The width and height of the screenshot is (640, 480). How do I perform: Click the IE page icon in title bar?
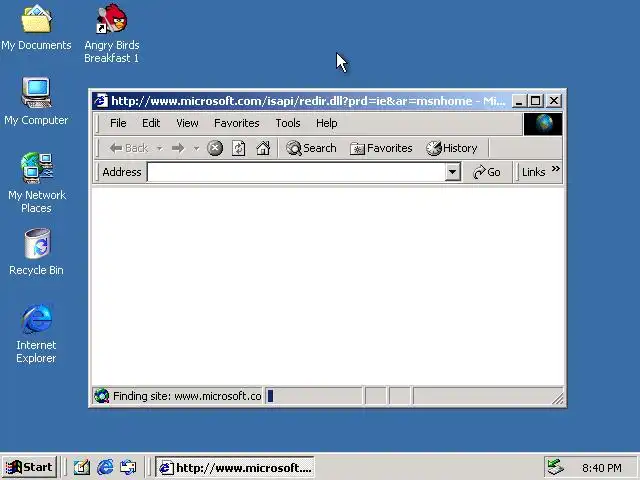click(101, 101)
